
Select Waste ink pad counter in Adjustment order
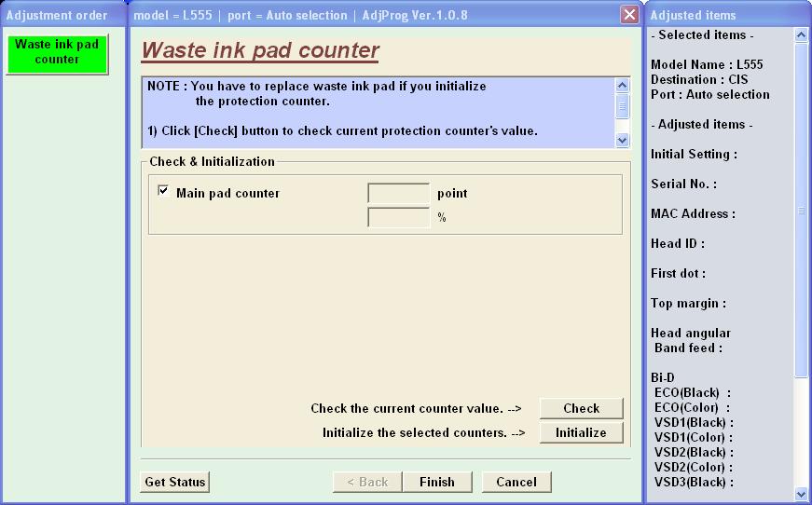(x=57, y=52)
